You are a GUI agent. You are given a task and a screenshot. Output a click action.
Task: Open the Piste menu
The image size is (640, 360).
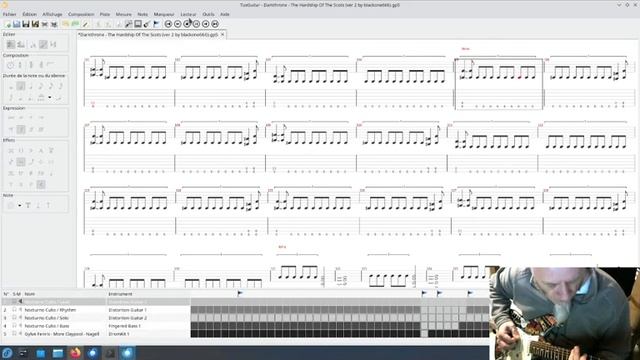pos(105,14)
